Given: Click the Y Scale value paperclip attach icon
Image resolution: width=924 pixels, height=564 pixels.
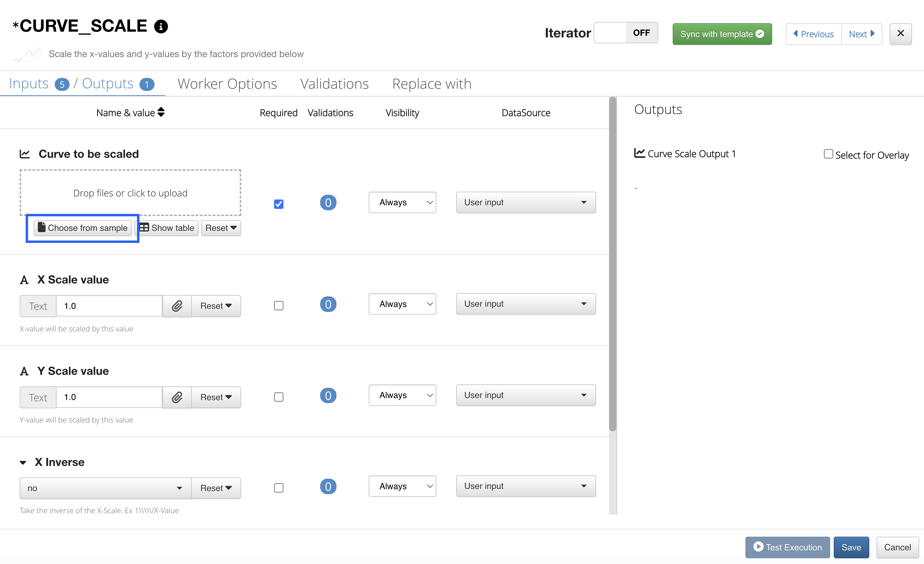Looking at the screenshot, I should 177,397.
